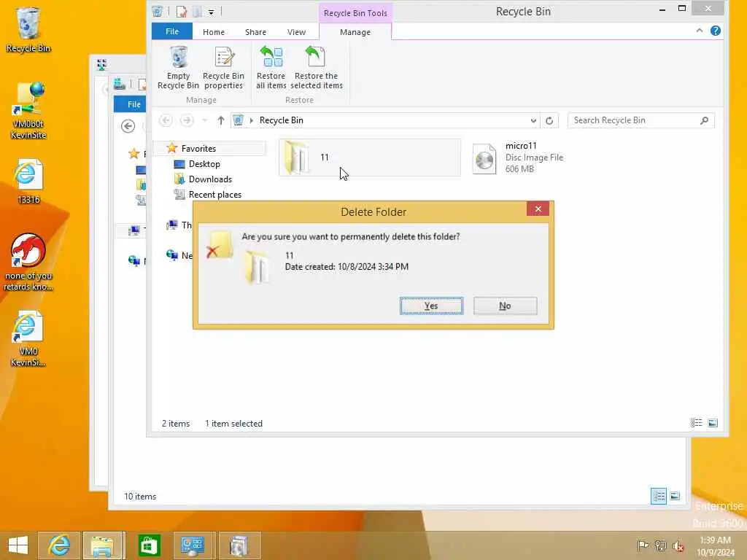Image resolution: width=747 pixels, height=560 pixels.
Task: Open the Windows Store taskbar icon
Action: (x=149, y=545)
